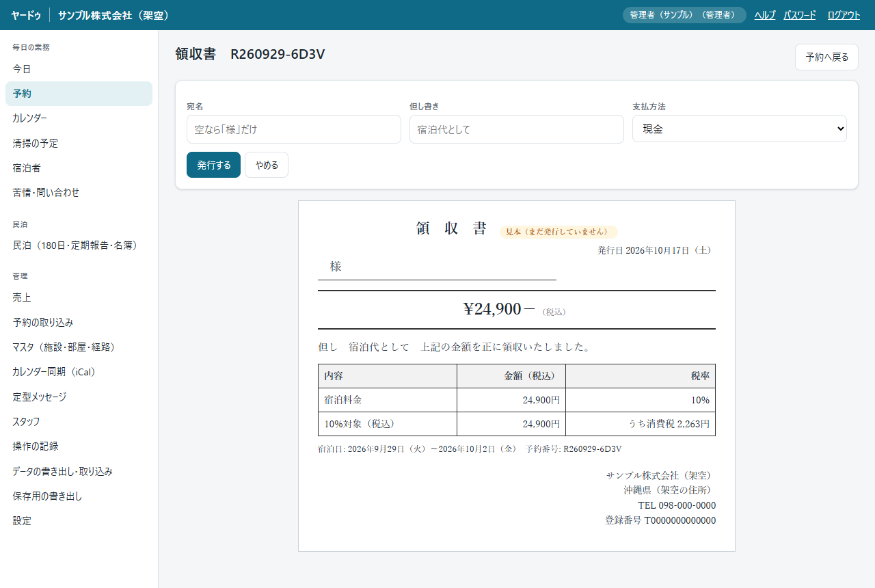This screenshot has height=588, width=875.
Task: Click the 領収書 R260929-6D3V page heading
Action: pyautogui.click(x=250, y=54)
